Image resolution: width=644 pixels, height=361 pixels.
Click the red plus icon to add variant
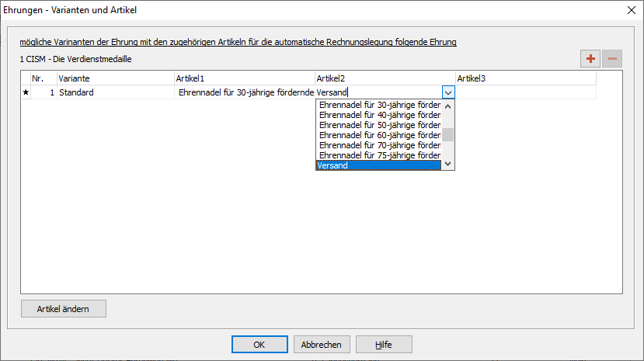(590, 59)
